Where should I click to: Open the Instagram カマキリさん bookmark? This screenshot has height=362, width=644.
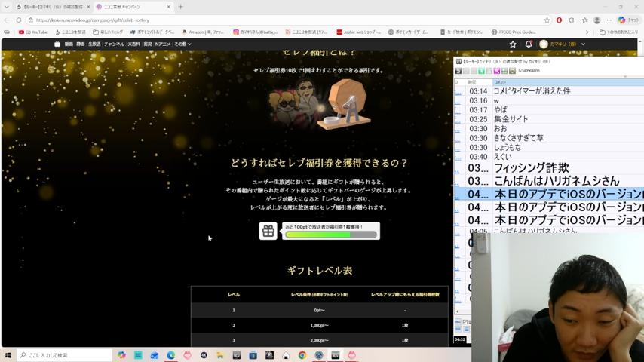(x=255, y=32)
